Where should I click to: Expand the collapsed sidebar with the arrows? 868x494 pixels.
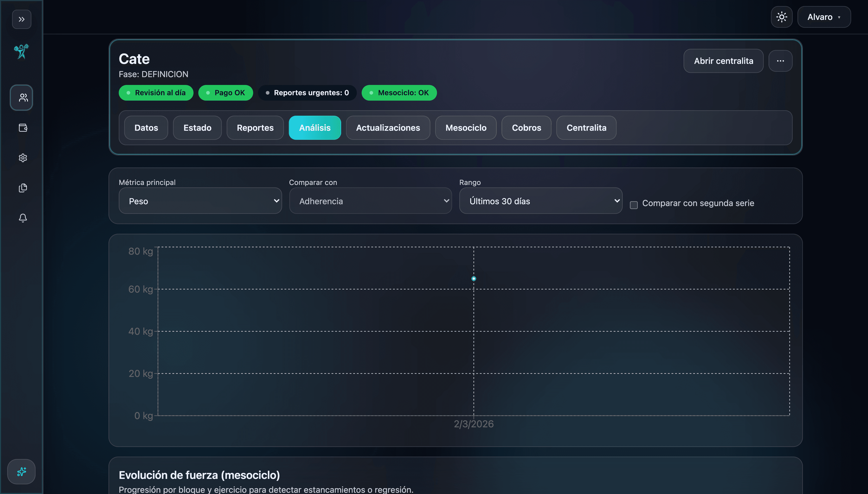[x=21, y=19]
